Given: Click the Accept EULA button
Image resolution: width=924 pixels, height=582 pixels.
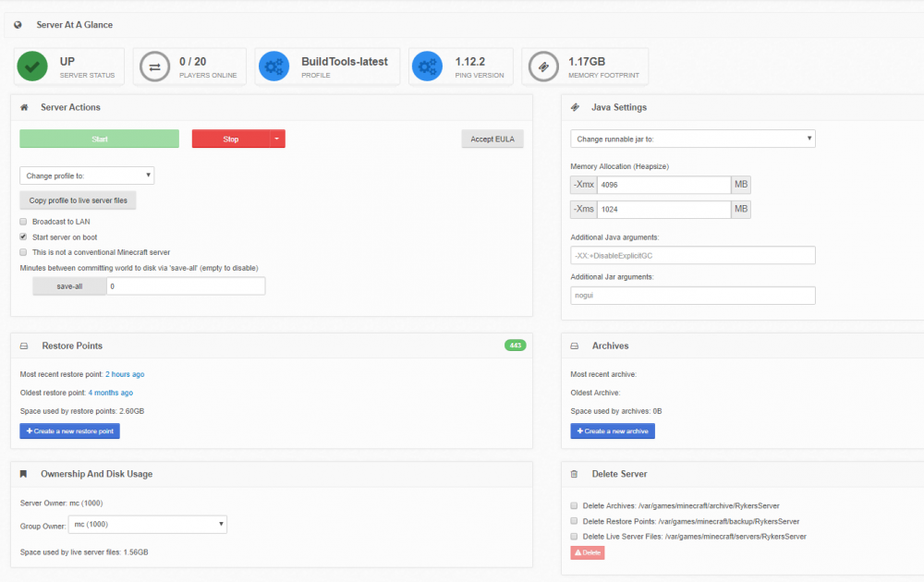Looking at the screenshot, I should [492, 139].
